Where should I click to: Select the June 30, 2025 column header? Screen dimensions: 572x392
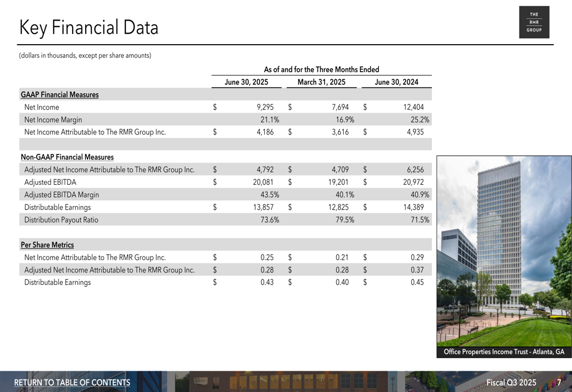(246, 82)
